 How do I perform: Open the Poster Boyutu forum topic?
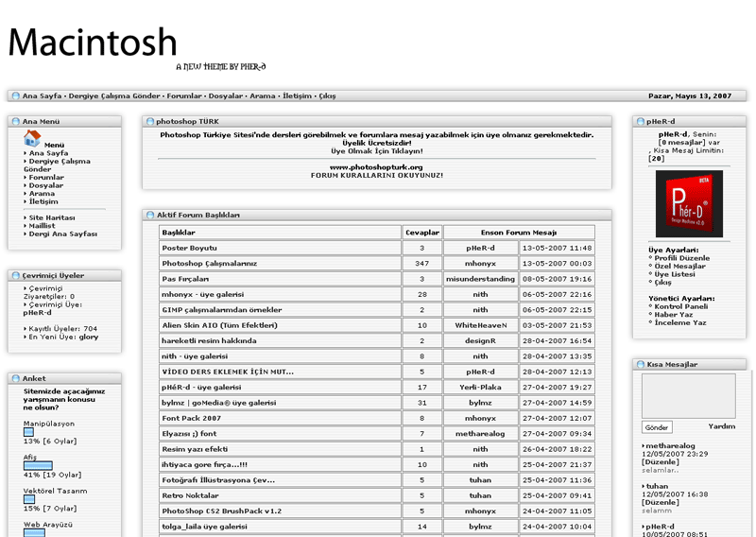[x=190, y=248]
